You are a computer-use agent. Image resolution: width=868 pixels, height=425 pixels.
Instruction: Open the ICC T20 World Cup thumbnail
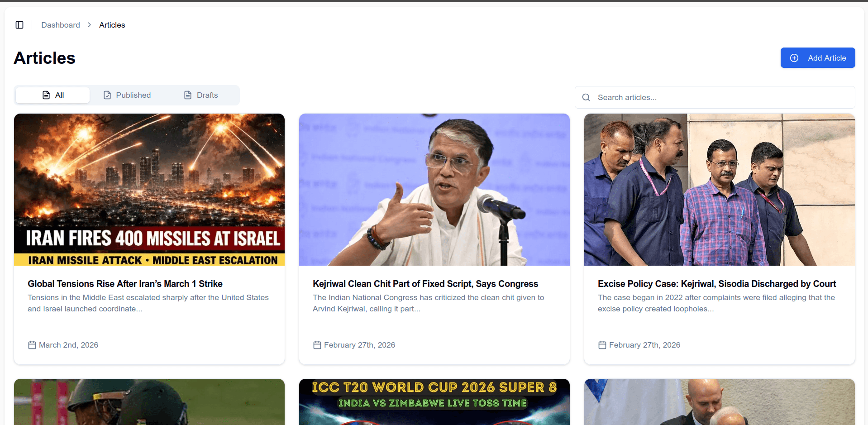[x=434, y=402]
